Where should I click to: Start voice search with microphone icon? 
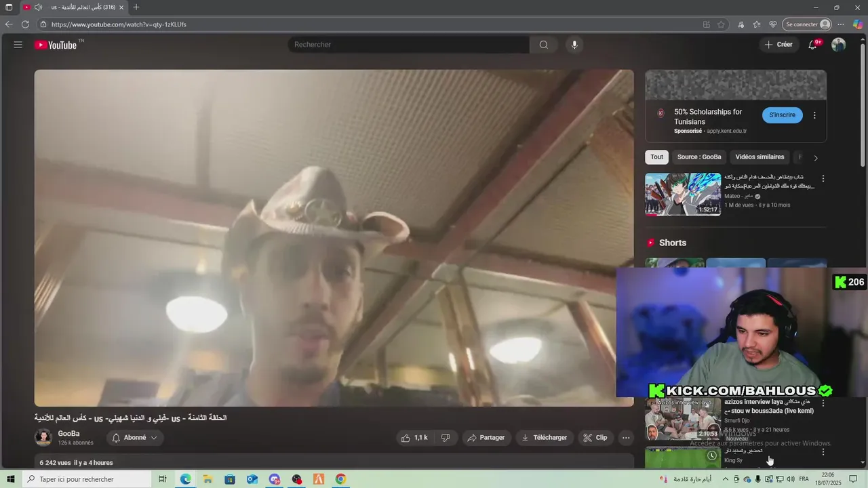(574, 45)
